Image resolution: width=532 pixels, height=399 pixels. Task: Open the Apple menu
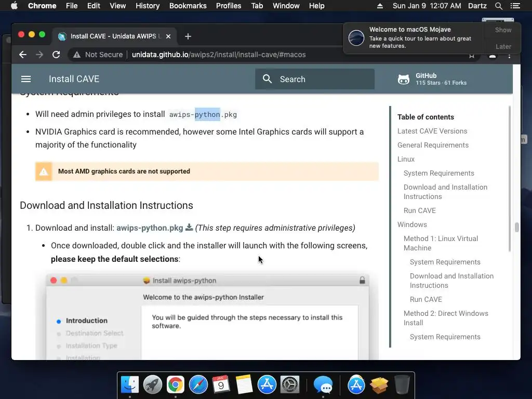[x=14, y=6]
